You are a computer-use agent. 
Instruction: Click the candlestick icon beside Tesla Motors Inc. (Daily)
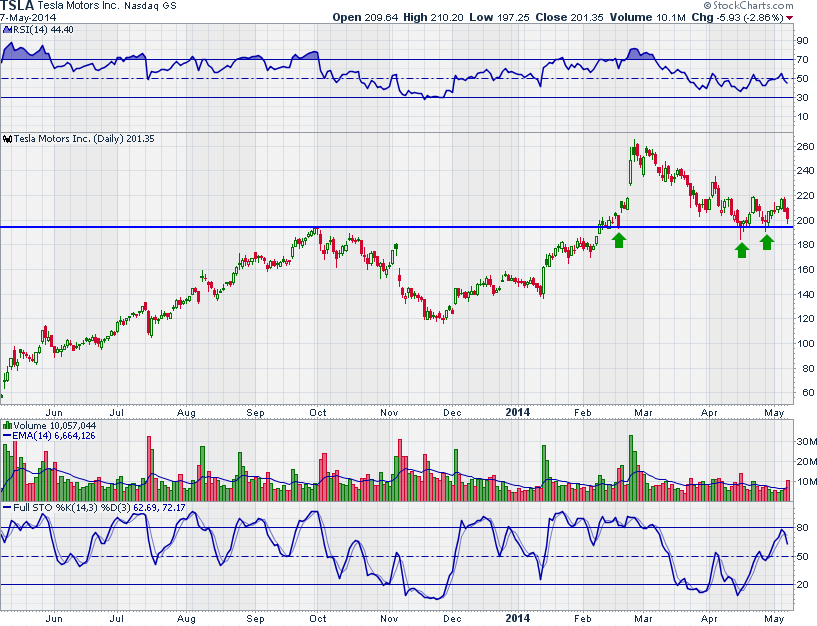(x=7, y=139)
